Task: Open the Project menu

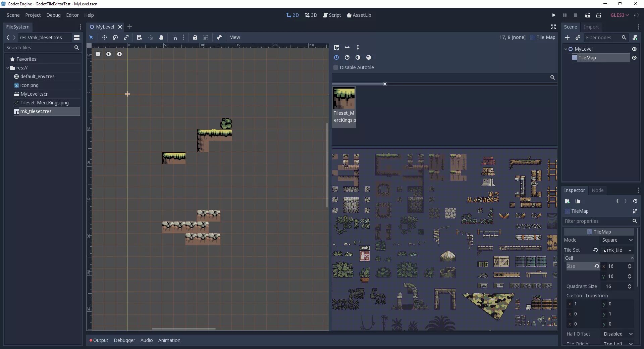Action: (x=33, y=15)
